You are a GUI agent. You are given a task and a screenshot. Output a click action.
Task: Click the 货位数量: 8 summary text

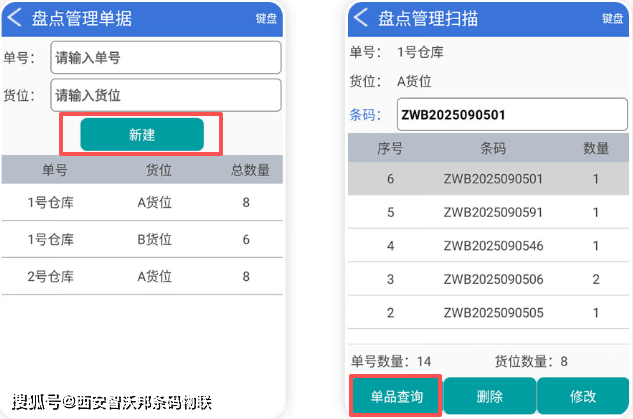pos(531,361)
